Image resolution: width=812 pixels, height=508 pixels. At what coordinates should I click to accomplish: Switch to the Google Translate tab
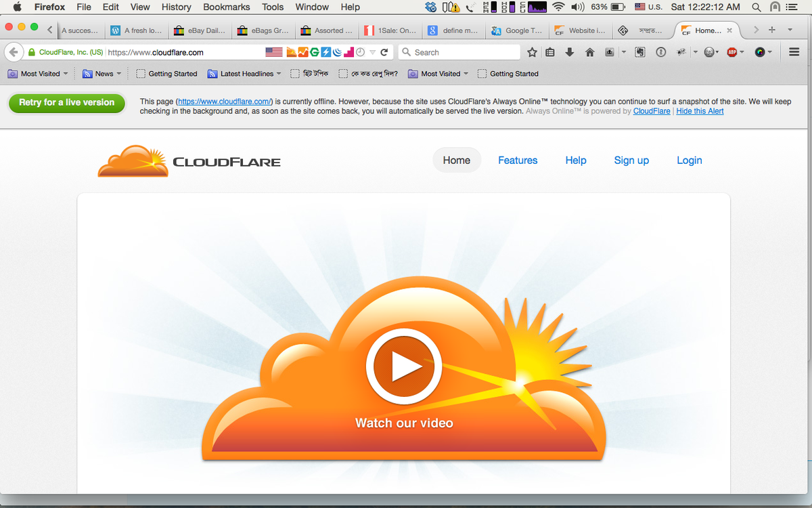click(517, 30)
